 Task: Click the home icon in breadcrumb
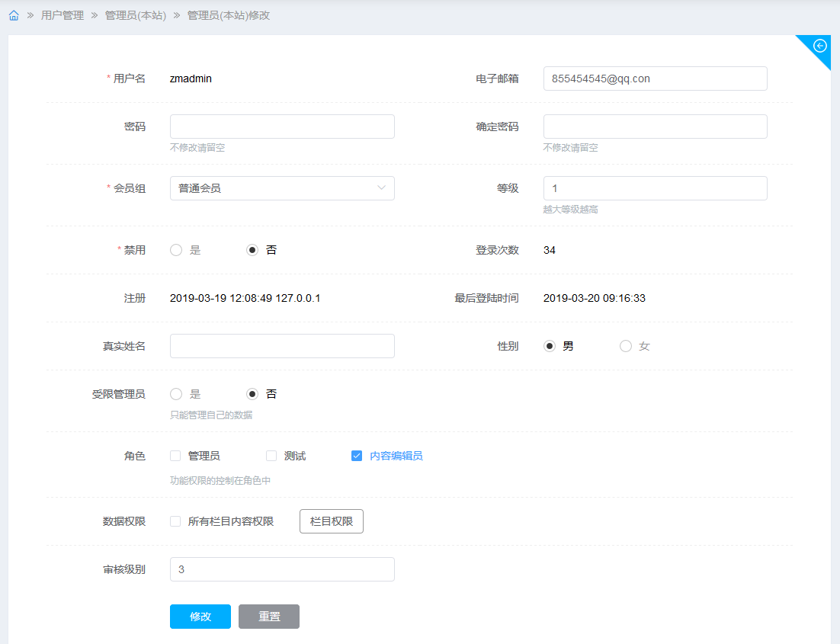point(14,15)
